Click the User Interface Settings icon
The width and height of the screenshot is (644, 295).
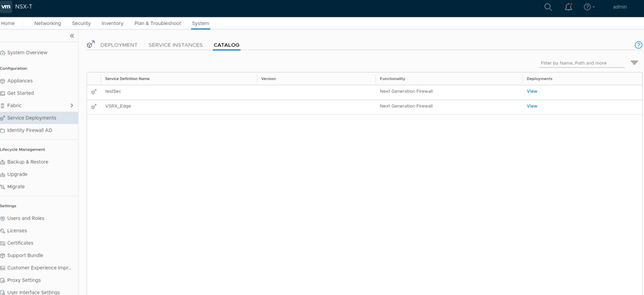tap(3, 292)
